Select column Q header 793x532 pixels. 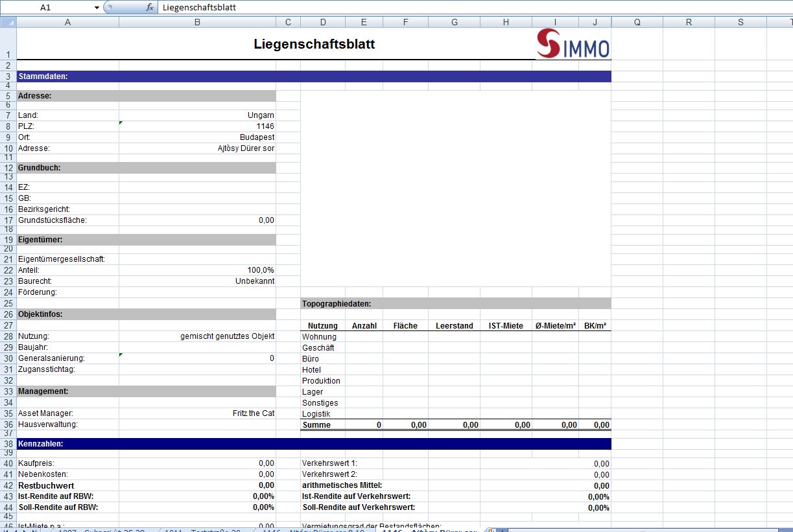tap(637, 22)
